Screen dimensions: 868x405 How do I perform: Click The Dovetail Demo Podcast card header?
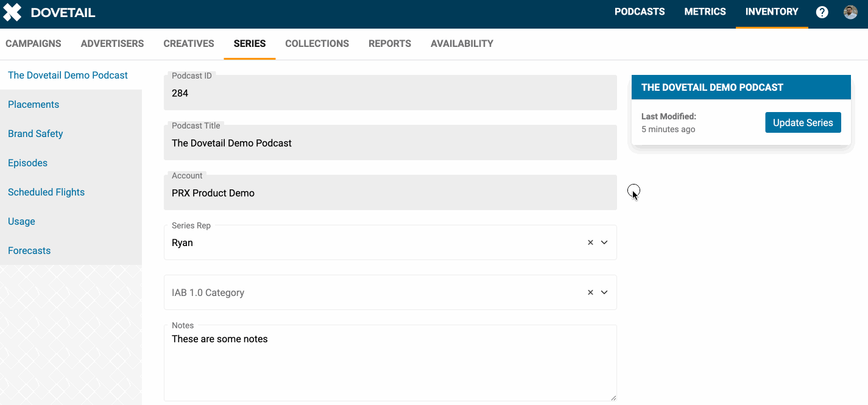741,87
